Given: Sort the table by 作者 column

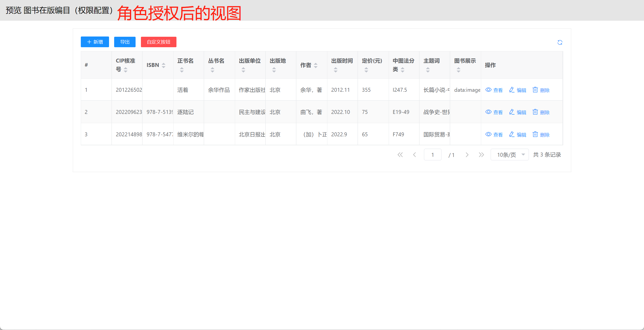Looking at the screenshot, I should (x=316, y=65).
